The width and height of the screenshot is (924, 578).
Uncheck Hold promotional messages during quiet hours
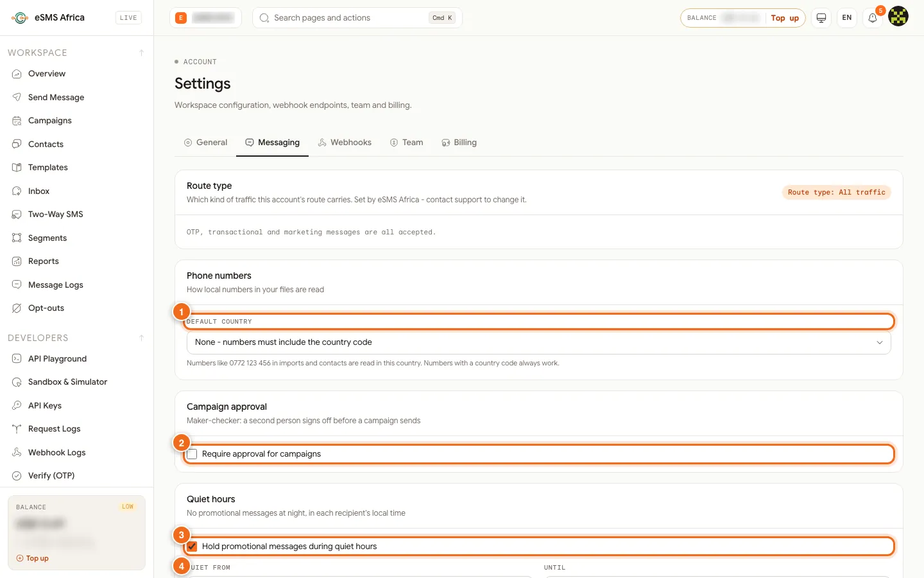tap(192, 547)
